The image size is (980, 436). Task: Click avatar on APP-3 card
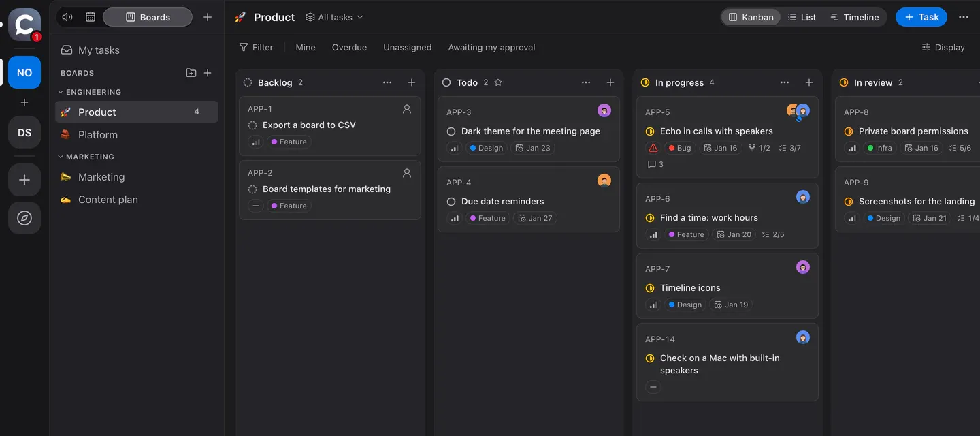[604, 110]
